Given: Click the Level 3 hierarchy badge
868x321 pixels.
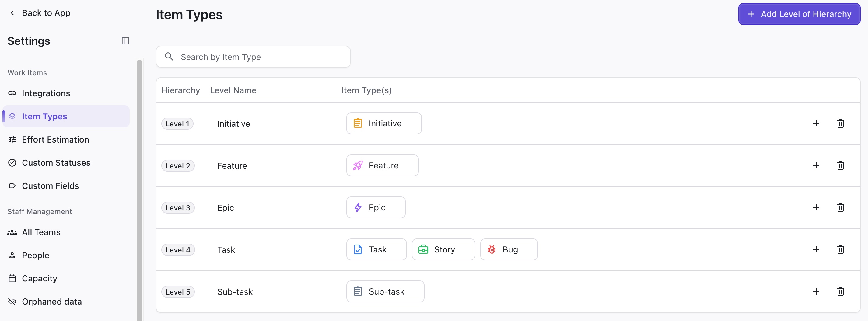Looking at the screenshot, I should (x=178, y=208).
